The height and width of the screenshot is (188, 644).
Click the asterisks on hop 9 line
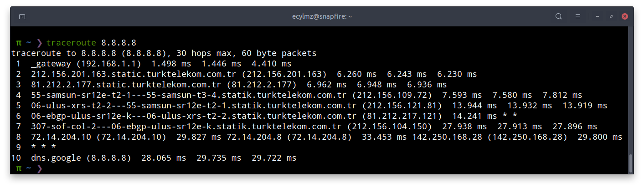coord(43,147)
